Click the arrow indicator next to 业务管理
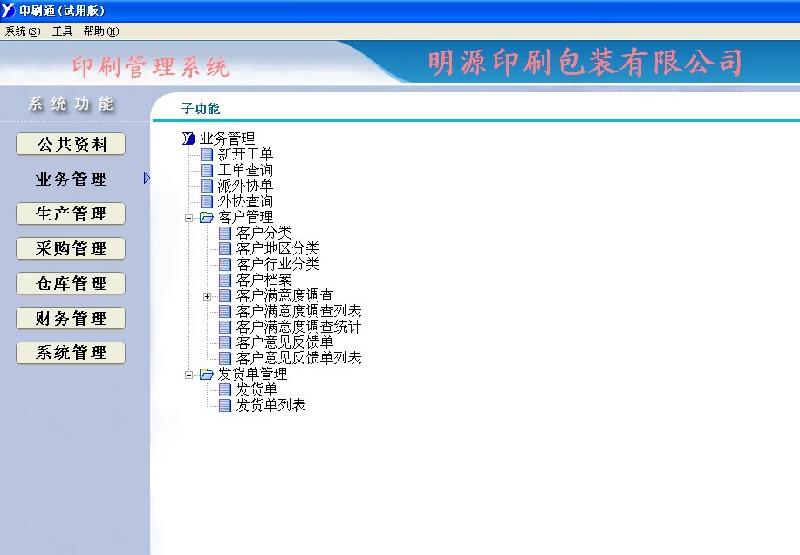The height and width of the screenshot is (555, 800). click(x=146, y=178)
